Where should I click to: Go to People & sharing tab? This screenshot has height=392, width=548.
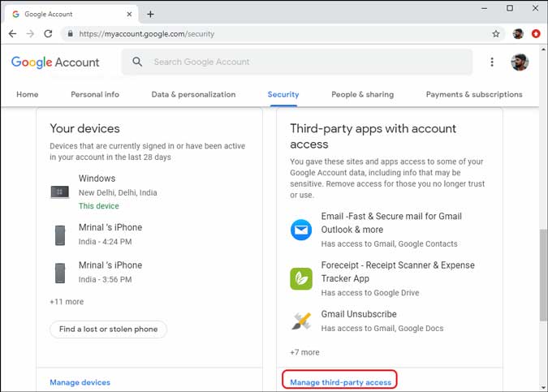click(362, 94)
